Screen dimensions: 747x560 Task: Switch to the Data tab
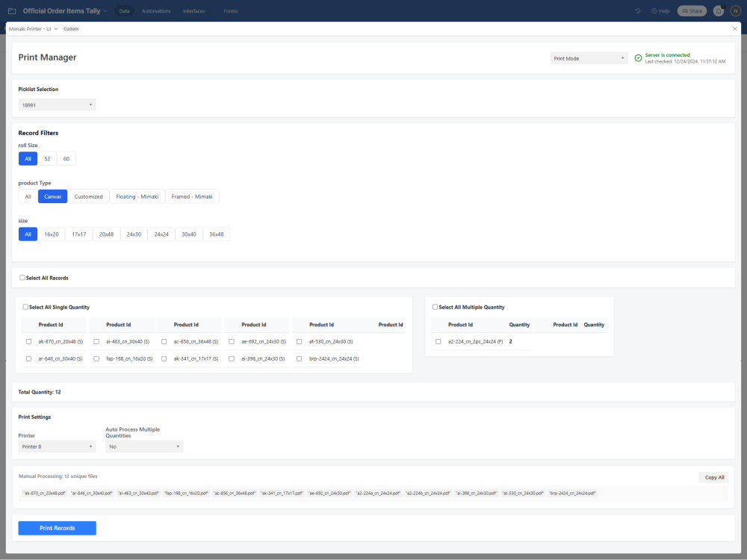(x=124, y=11)
